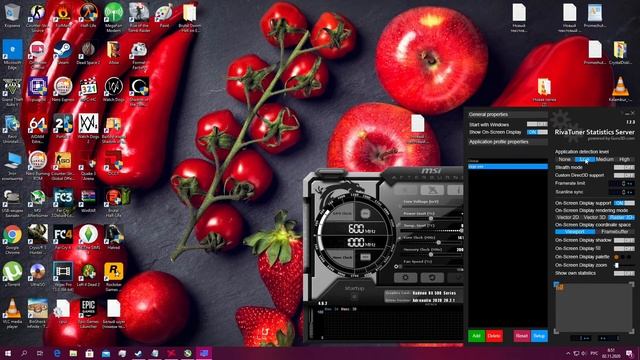Open Grand Theft Auto V shortcut

pyautogui.click(x=12, y=91)
